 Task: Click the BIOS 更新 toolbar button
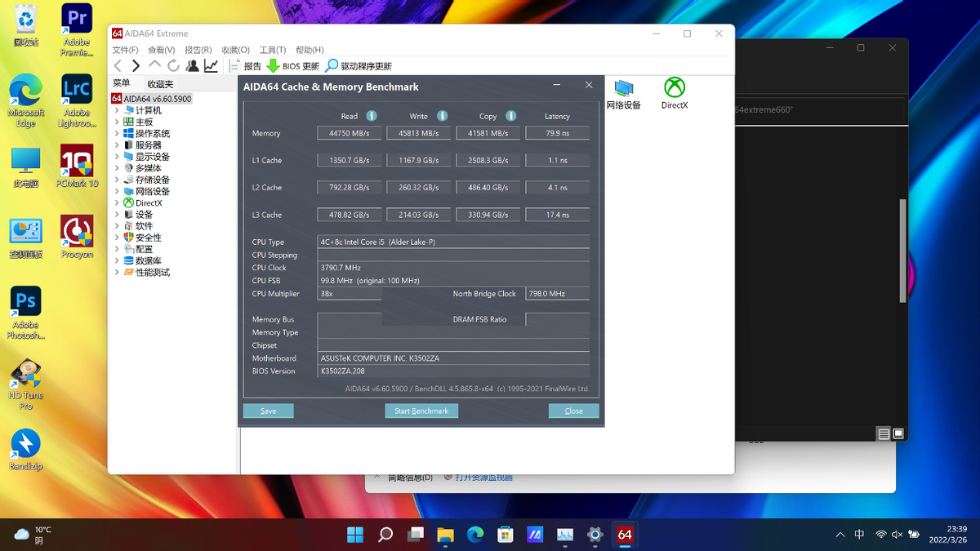pyautogui.click(x=293, y=66)
